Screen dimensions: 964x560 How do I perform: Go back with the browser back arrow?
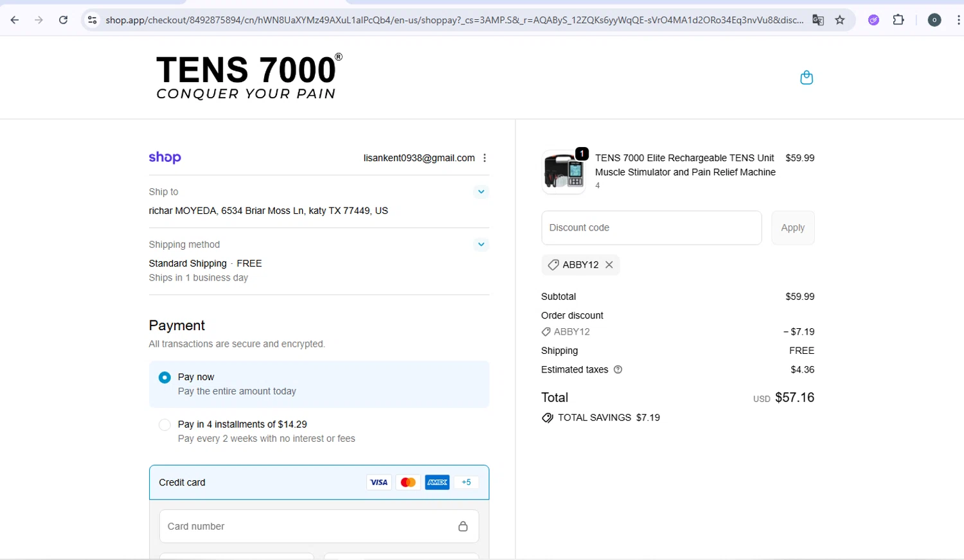click(x=15, y=20)
